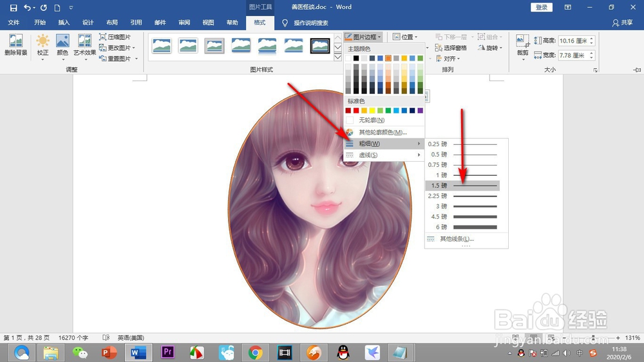Viewport: 644px width, 362px height.
Task: Switch to the Layout (布局) tab
Action: pyautogui.click(x=111, y=23)
